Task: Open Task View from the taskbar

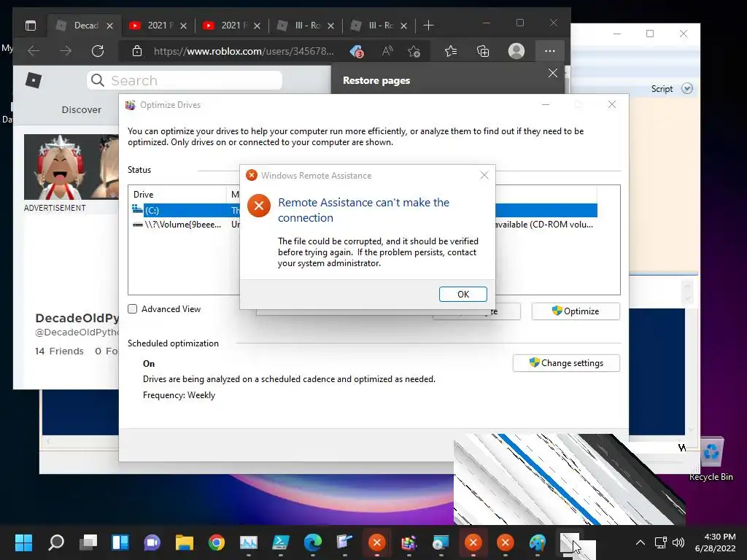Action: pyautogui.click(x=88, y=542)
